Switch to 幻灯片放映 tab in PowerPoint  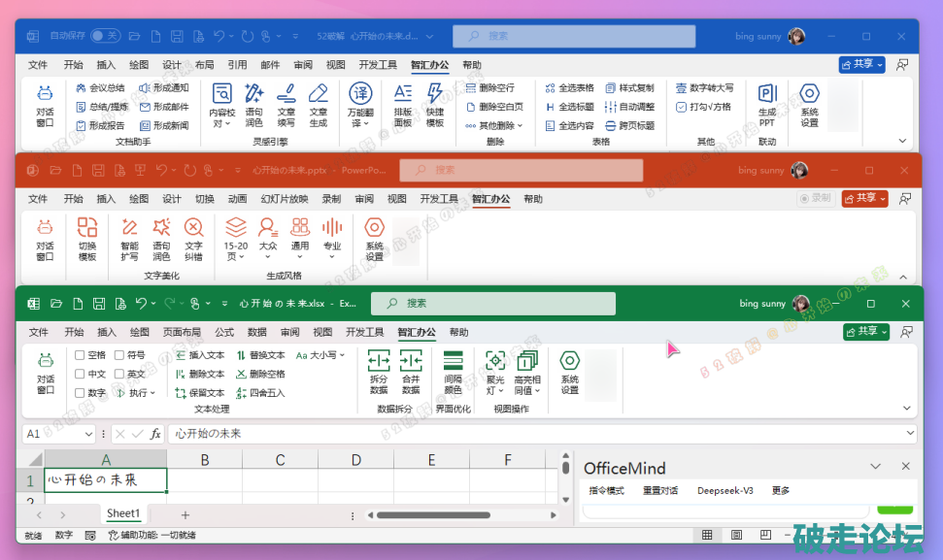pos(285,199)
